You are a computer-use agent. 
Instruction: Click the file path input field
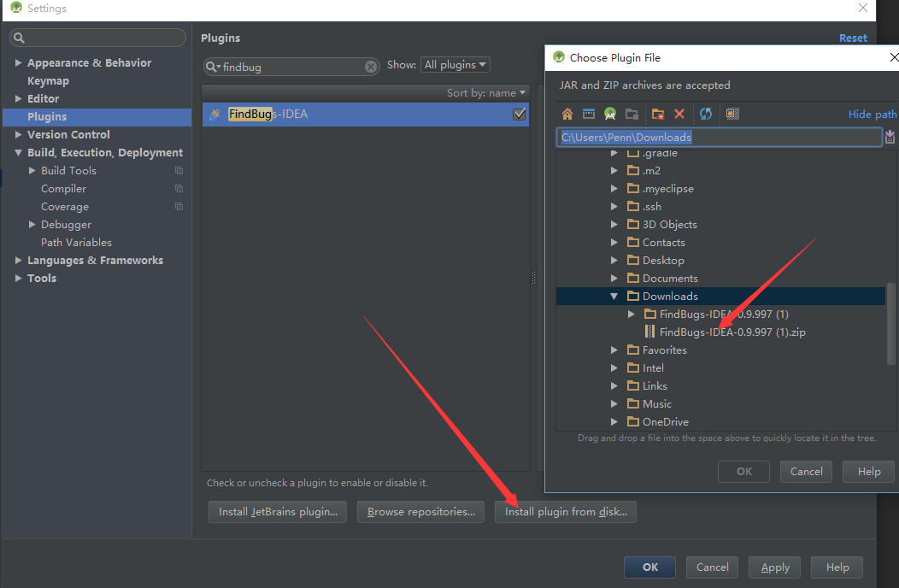point(719,137)
